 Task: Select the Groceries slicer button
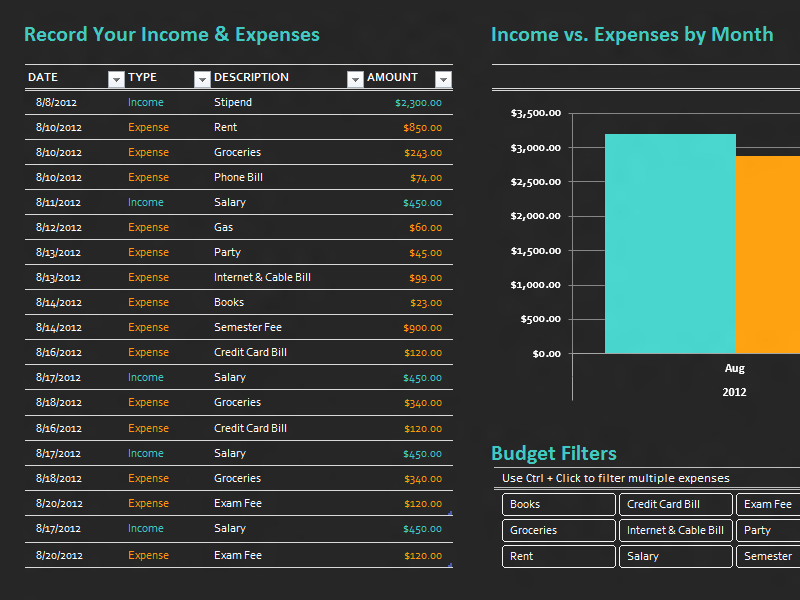[559, 530]
